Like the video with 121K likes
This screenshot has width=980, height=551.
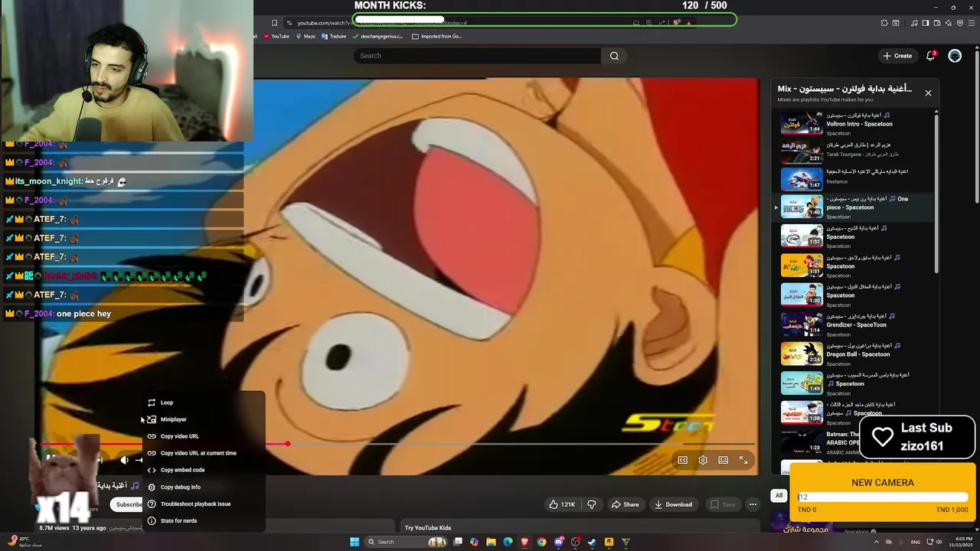coord(562,504)
